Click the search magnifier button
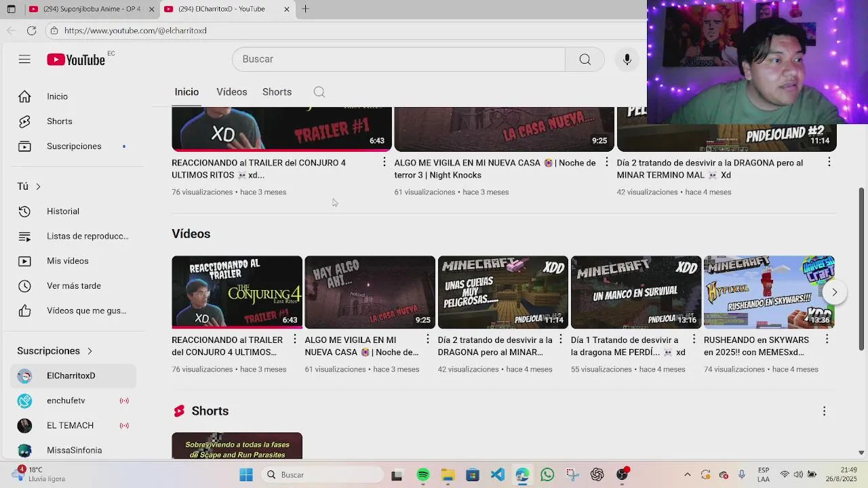 (x=585, y=60)
